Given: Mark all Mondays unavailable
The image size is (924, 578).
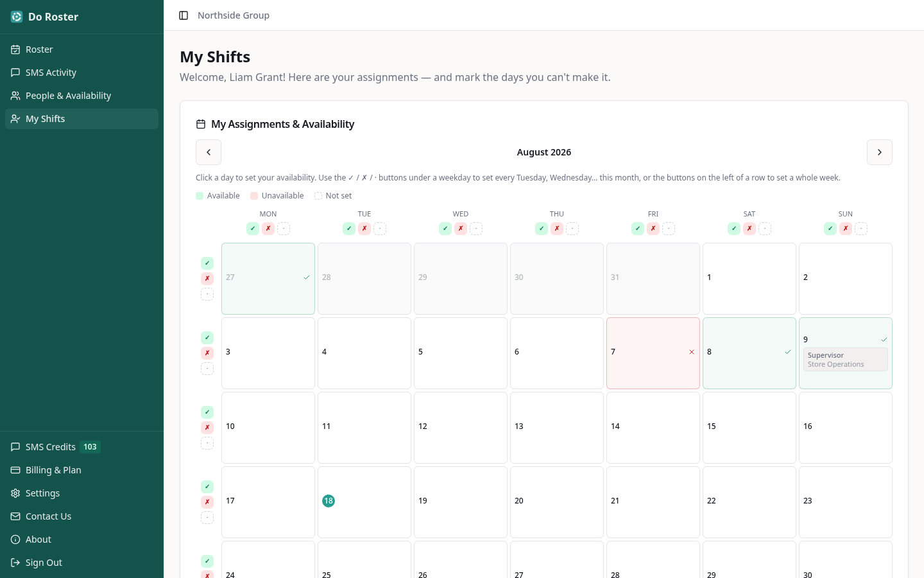Looking at the screenshot, I should click(x=268, y=229).
